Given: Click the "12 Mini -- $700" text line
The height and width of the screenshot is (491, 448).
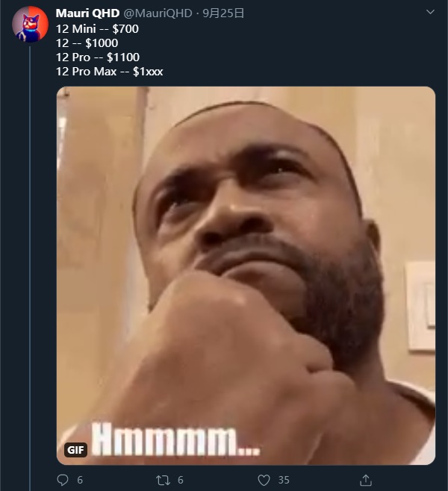Looking at the screenshot, I should tap(97, 28).
